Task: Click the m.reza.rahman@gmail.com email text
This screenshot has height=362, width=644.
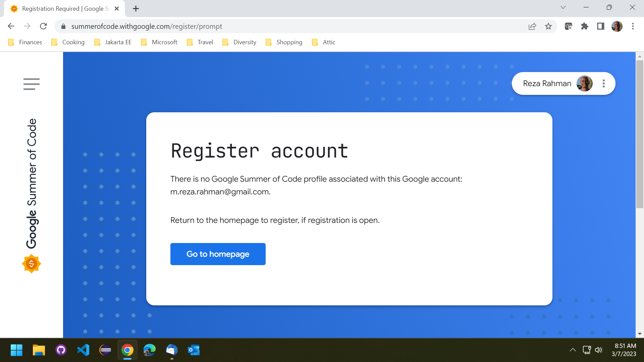Action: pos(220,192)
